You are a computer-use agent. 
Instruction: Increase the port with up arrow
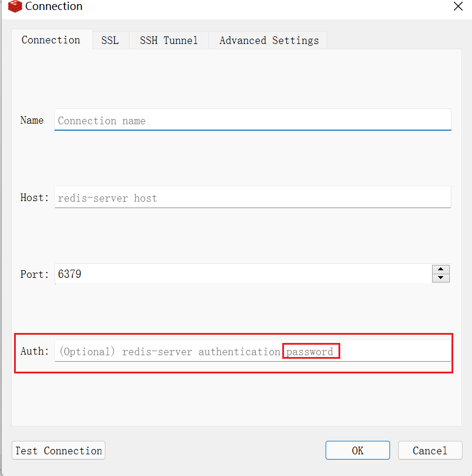pyautogui.click(x=440, y=269)
